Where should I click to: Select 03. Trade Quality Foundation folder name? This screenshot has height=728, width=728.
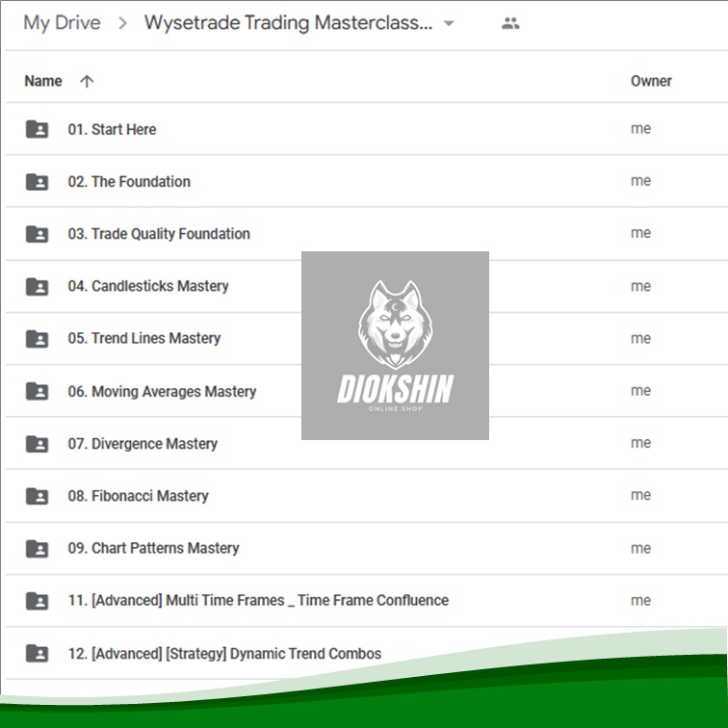[x=159, y=234]
